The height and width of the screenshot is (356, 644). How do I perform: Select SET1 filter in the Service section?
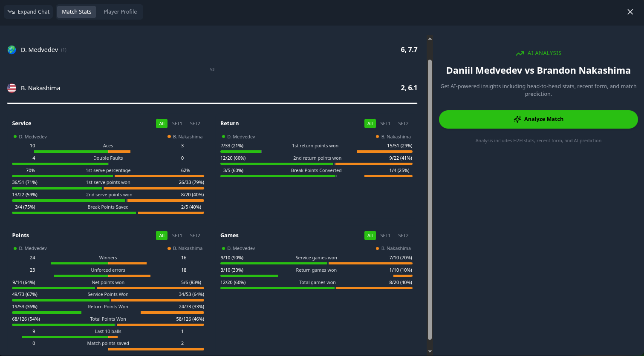pyautogui.click(x=177, y=123)
